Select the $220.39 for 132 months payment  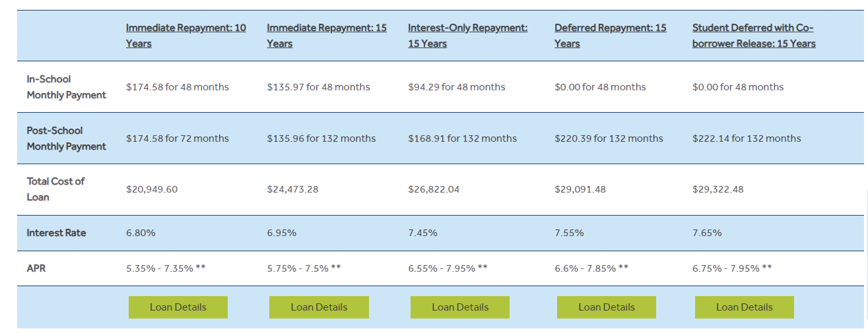(609, 138)
